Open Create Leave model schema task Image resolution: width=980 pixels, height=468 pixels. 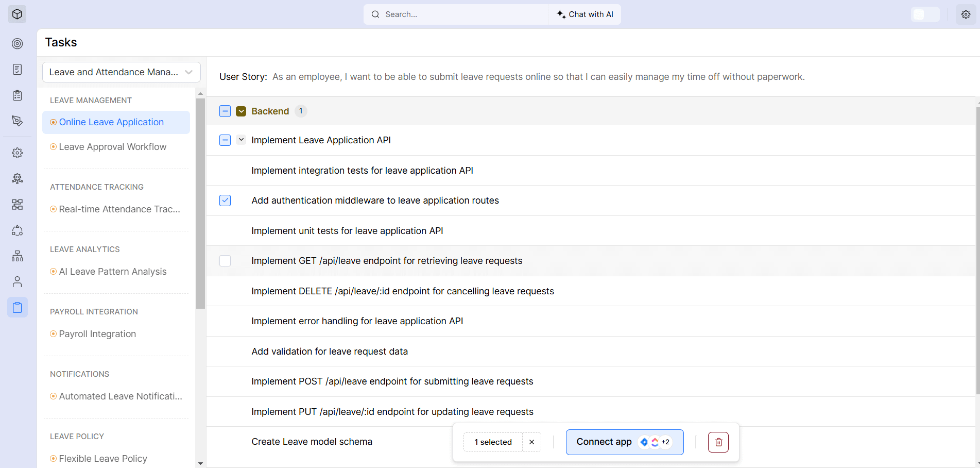point(312,442)
